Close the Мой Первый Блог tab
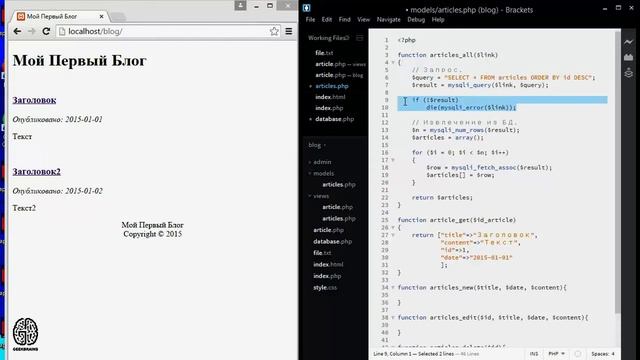This screenshot has height=360, width=640. pos(101,16)
